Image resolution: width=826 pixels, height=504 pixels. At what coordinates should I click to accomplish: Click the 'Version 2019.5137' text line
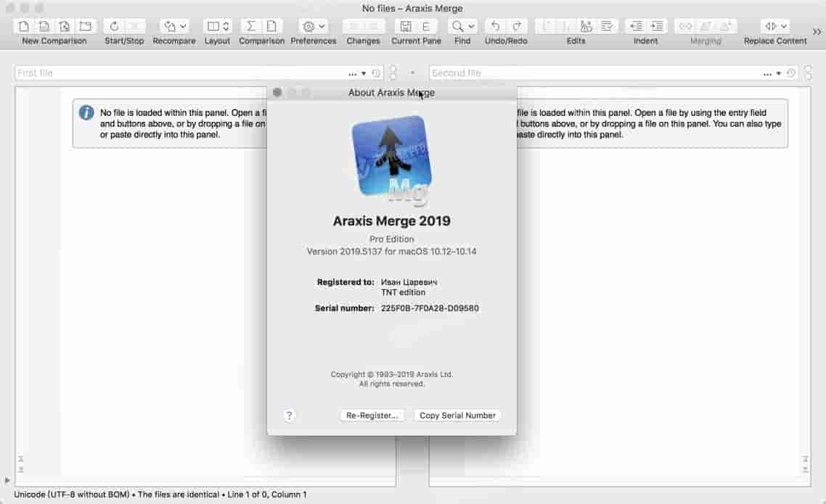click(391, 252)
